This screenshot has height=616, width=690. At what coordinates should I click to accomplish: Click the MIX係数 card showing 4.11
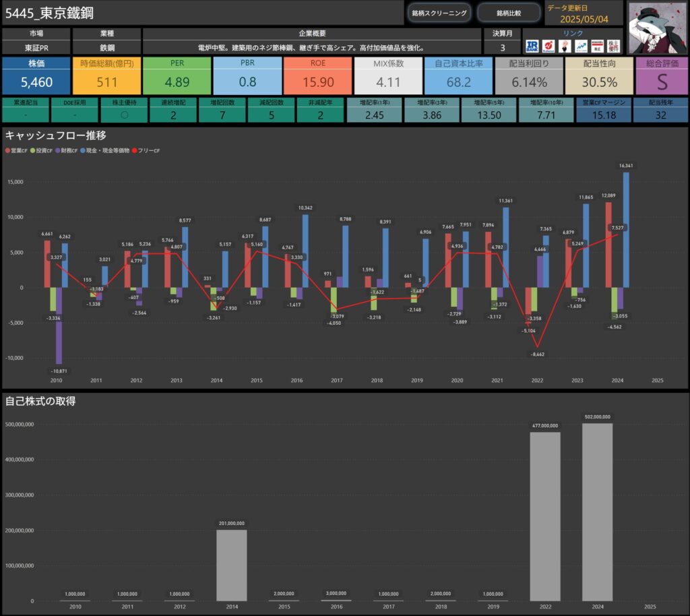pyautogui.click(x=388, y=75)
